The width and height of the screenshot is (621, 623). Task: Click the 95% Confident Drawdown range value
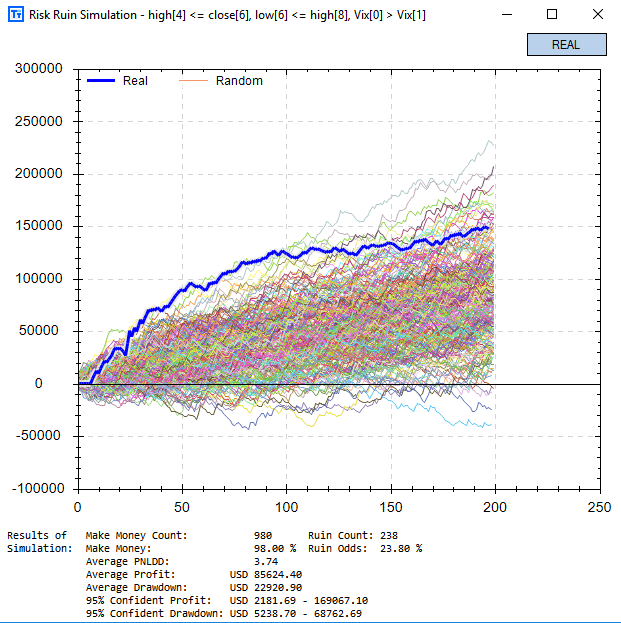296,613
